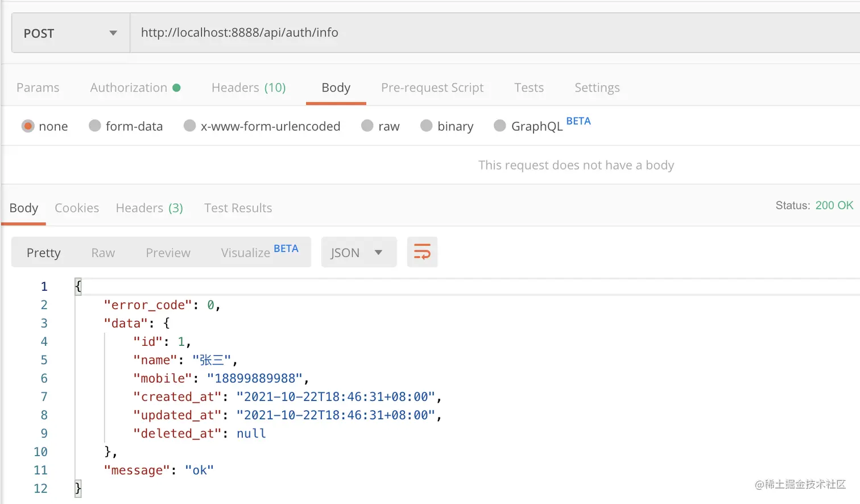Switch to the Tests tab

tap(529, 88)
